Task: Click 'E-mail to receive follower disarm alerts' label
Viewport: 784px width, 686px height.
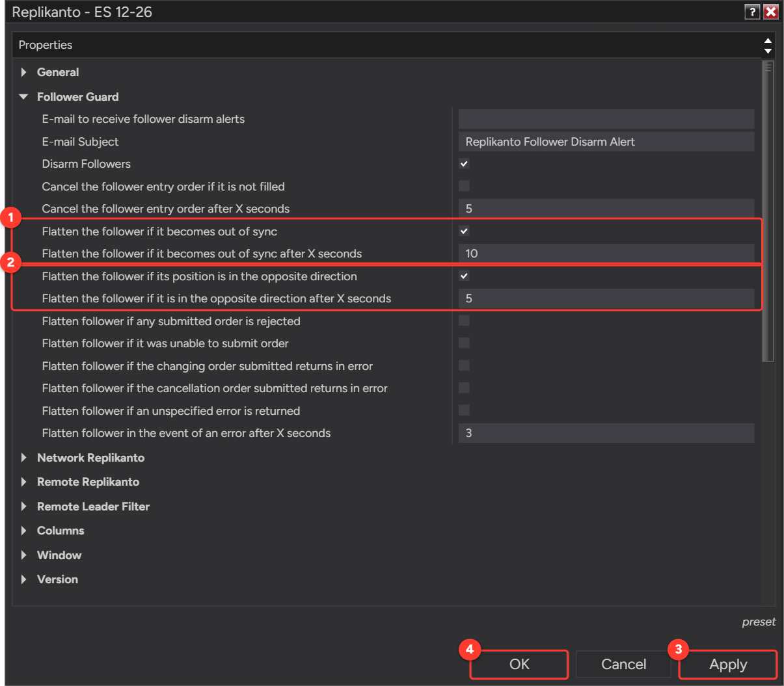Action: coord(143,119)
